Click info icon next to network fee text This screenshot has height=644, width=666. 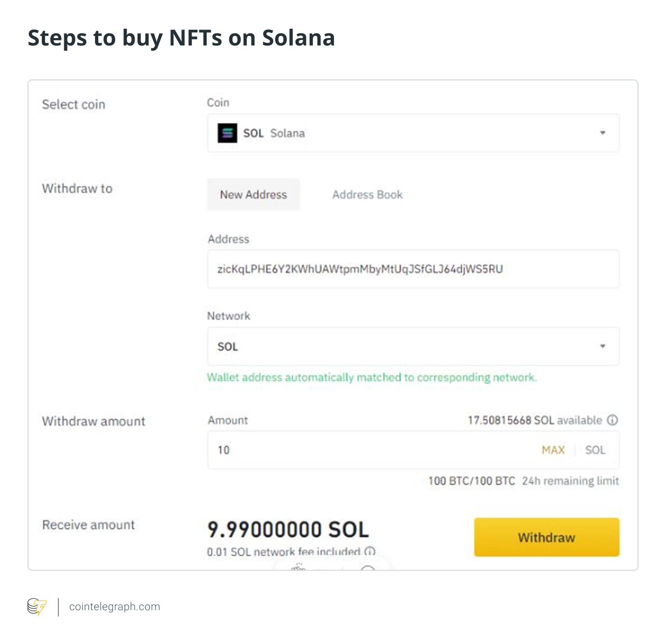pos(370,551)
